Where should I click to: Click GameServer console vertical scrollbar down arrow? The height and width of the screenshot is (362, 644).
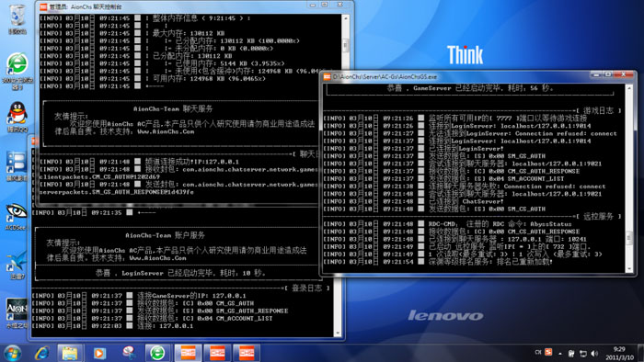pos(628,269)
